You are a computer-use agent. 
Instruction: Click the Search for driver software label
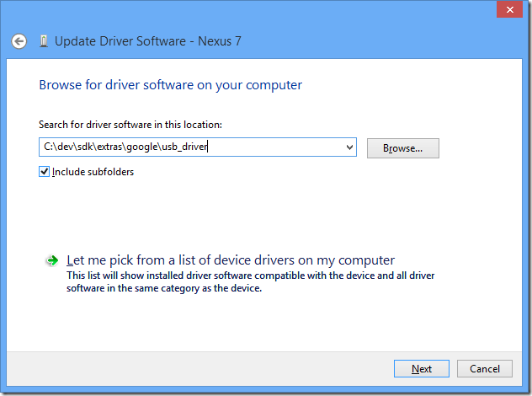click(x=130, y=125)
